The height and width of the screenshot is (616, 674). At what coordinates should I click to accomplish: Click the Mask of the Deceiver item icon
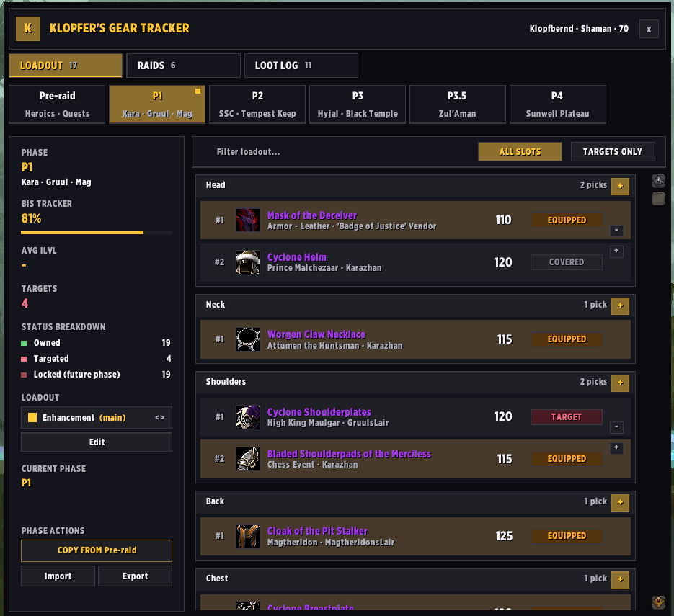[247, 220]
